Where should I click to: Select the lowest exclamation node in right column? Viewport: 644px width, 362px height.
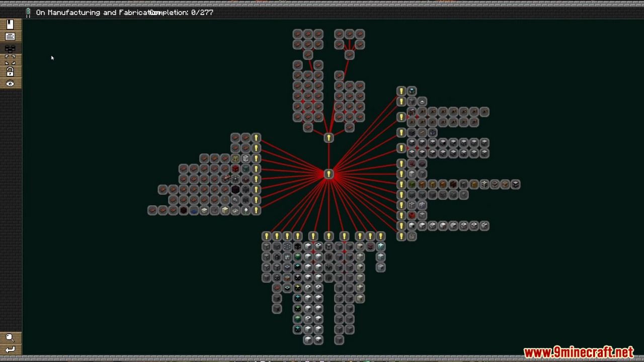click(x=401, y=236)
